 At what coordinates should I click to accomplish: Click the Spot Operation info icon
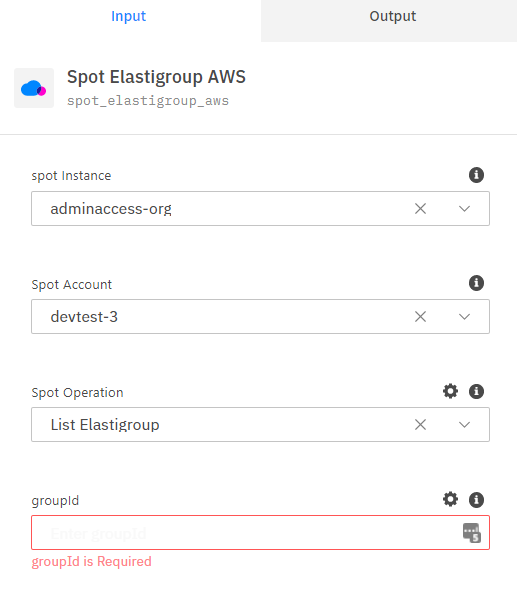(x=476, y=391)
